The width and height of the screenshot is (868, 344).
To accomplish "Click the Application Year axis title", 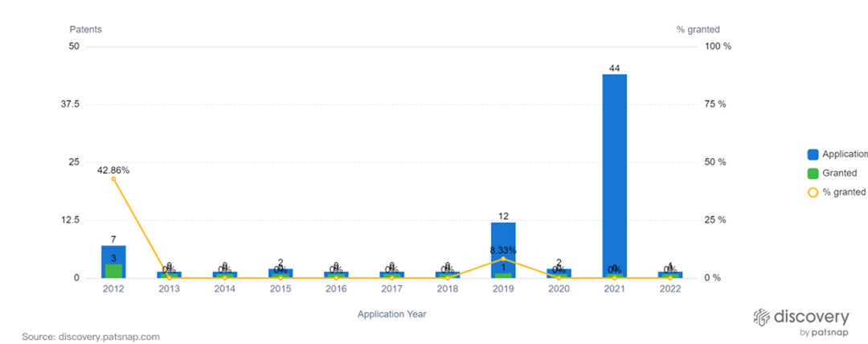I will coord(391,314).
